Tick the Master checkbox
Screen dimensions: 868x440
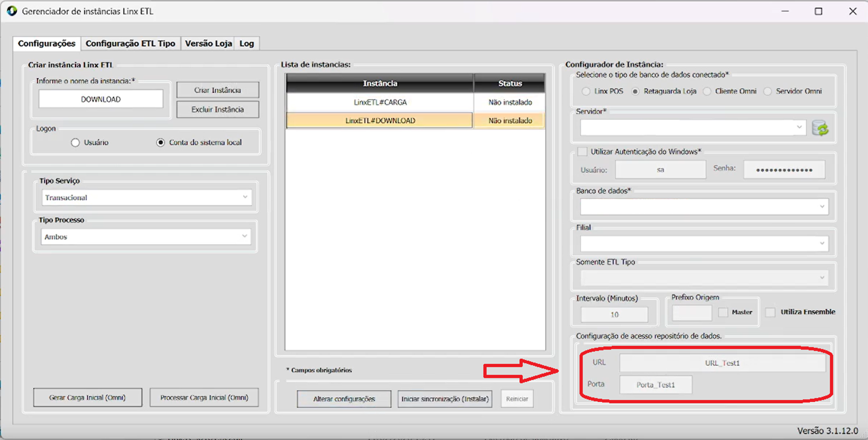click(723, 312)
